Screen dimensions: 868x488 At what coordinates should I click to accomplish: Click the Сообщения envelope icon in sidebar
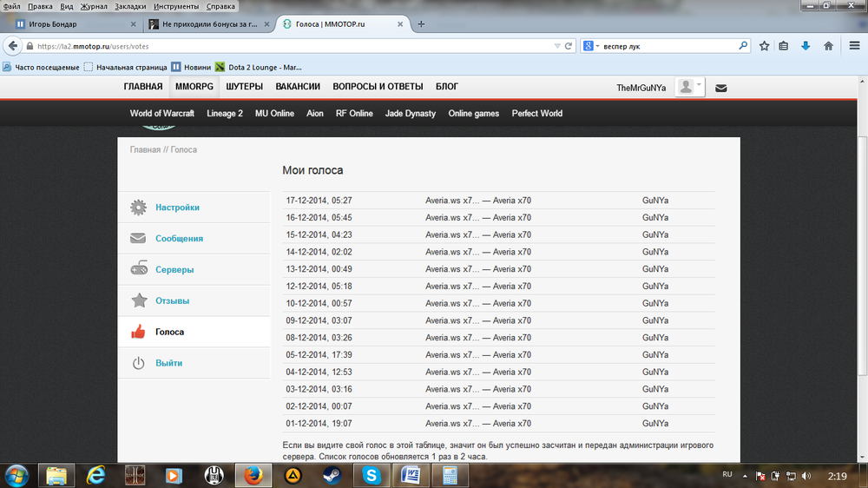(x=138, y=239)
